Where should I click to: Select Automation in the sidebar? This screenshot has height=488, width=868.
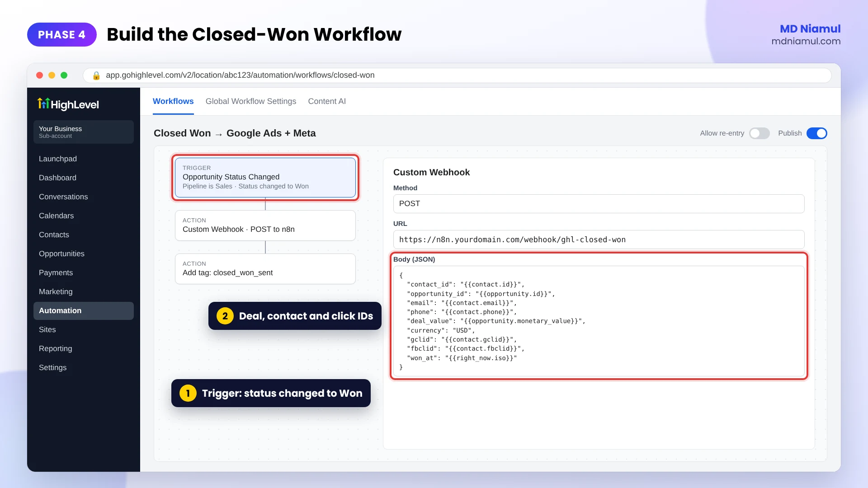pyautogui.click(x=84, y=310)
